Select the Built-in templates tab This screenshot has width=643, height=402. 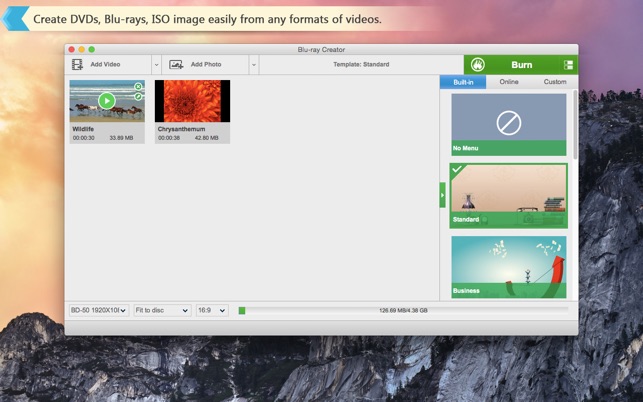pyautogui.click(x=463, y=82)
